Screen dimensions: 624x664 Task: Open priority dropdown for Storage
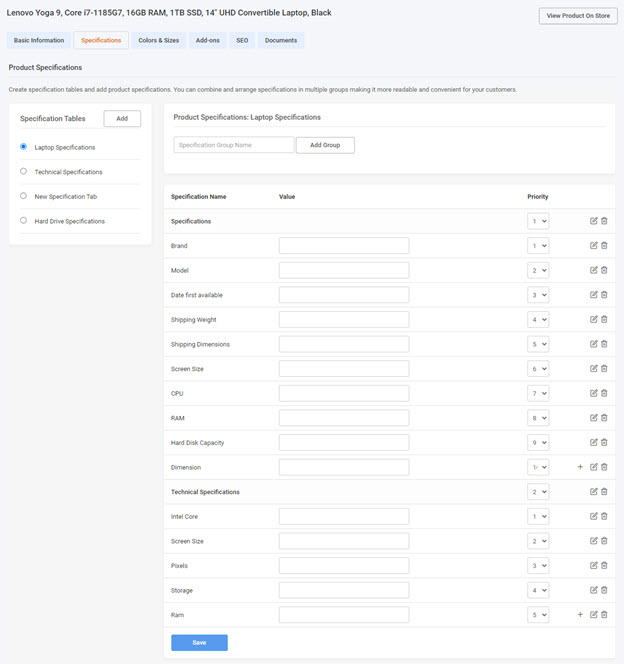538,590
